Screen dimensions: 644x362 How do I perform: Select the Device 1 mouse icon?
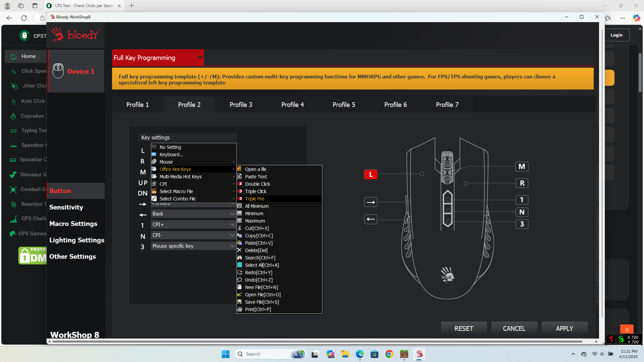pos(58,71)
